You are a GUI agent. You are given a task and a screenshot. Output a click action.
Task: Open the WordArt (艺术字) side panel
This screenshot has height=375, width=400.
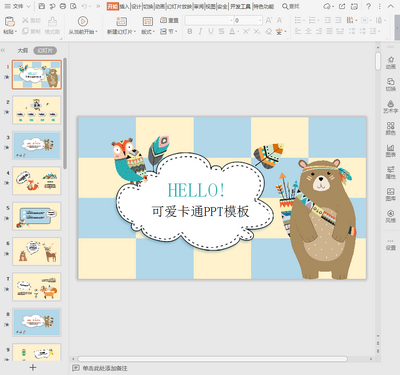point(391,107)
